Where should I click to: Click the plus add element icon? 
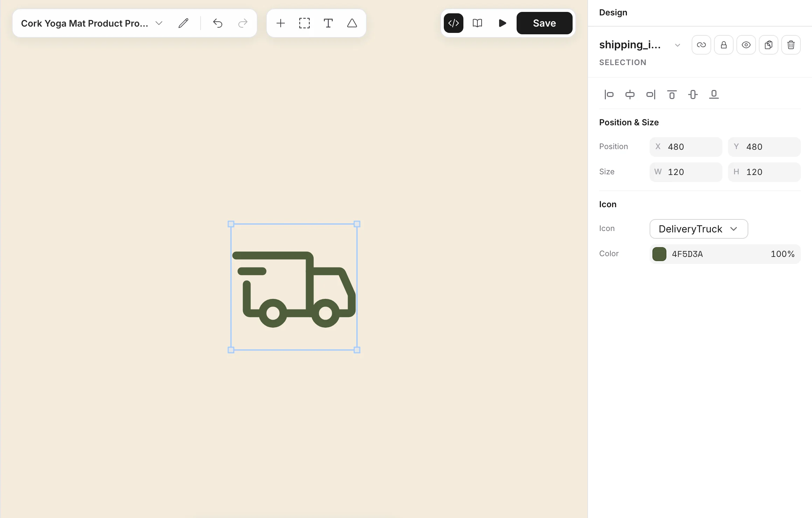click(x=281, y=23)
